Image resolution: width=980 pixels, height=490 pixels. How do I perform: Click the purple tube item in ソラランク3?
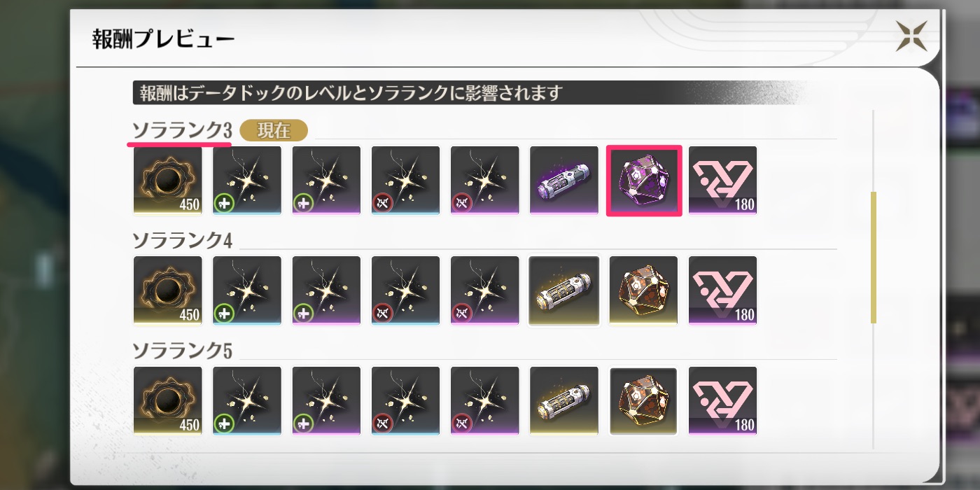[564, 181]
